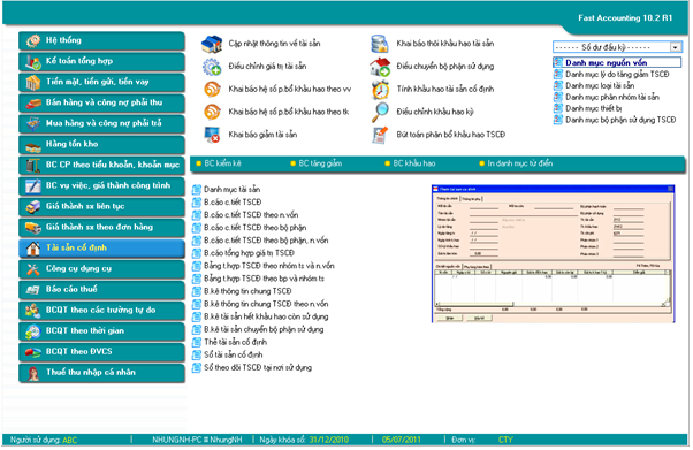Click the Hàng tồn kho sidebar icon
Viewport: 693px width, 450px height.
pos(33,146)
